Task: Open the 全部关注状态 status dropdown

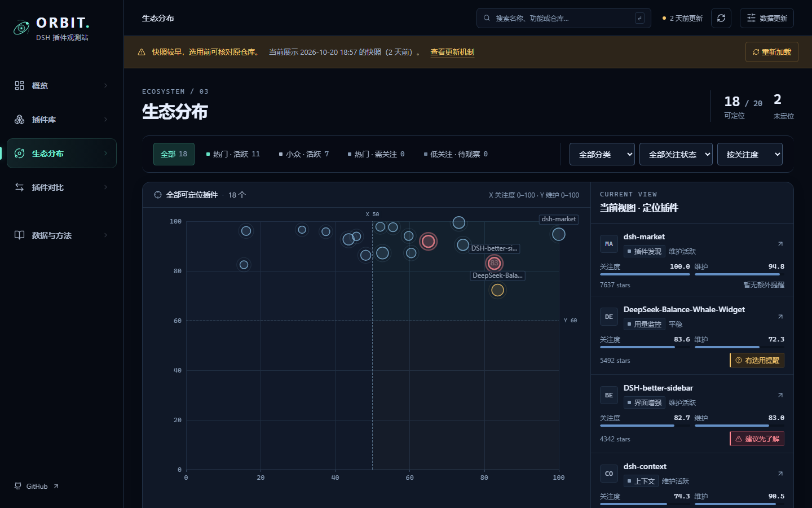Action: [676, 154]
